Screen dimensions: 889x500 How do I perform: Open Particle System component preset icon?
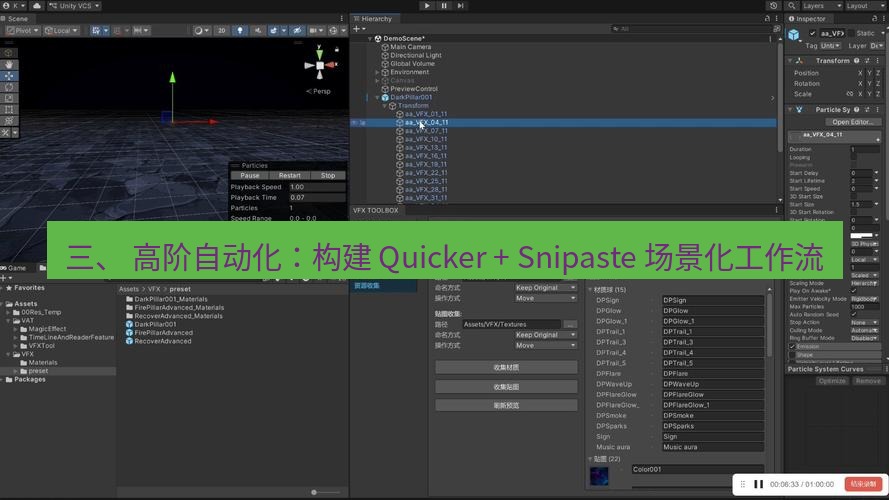pos(867,110)
